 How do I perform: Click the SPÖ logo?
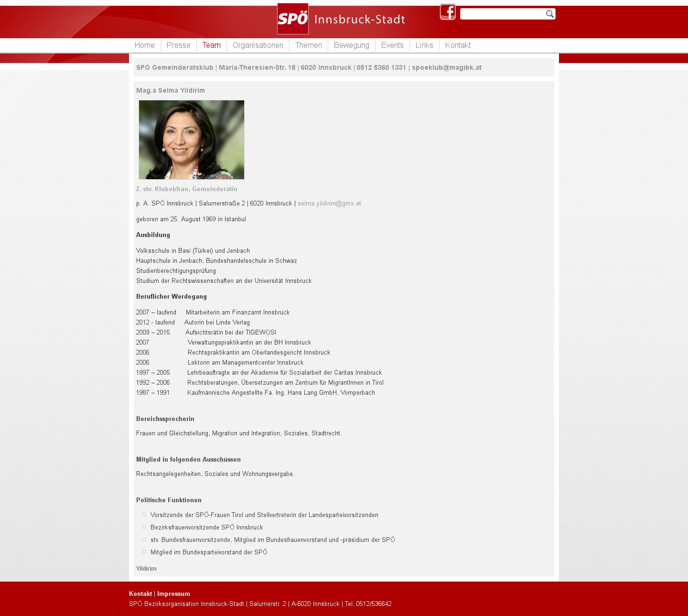[x=293, y=19]
